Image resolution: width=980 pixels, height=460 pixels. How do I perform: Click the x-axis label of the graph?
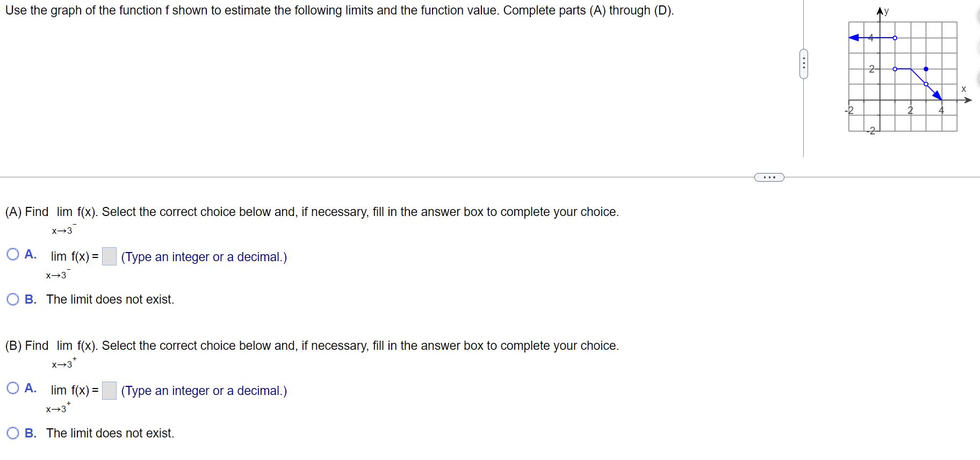[964, 88]
